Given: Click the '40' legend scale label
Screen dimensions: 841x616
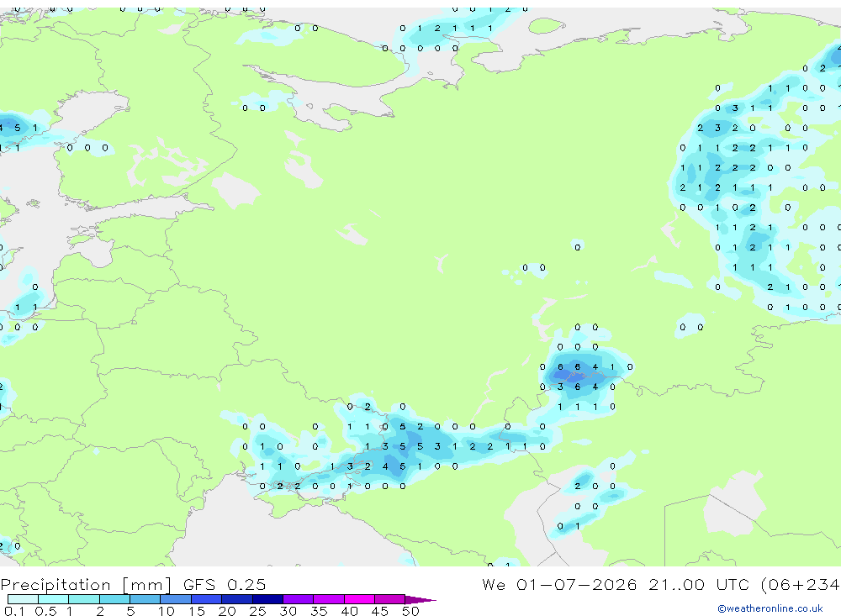Looking at the screenshot, I should pyautogui.click(x=349, y=611).
